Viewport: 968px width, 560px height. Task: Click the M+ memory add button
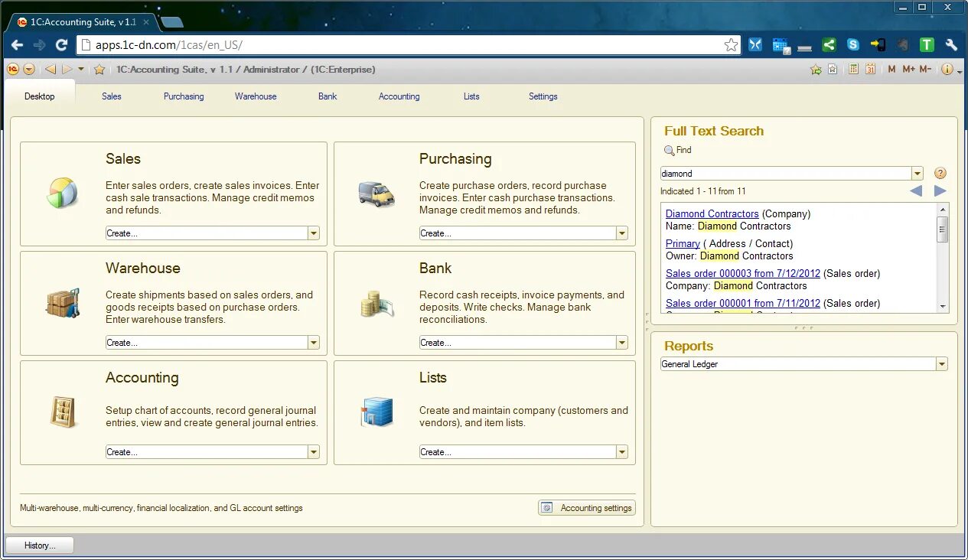(x=908, y=70)
